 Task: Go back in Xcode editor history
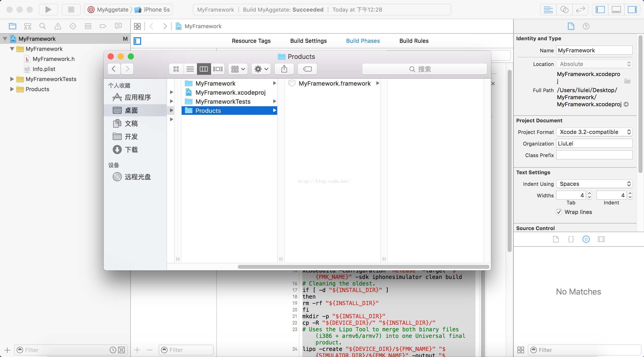[x=151, y=26]
